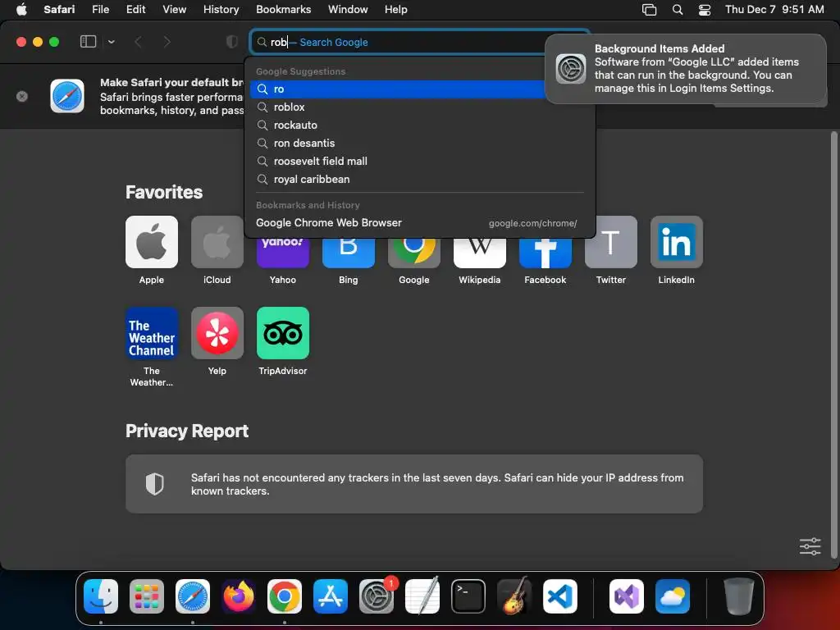Open the Trash in the Dock

click(x=739, y=596)
